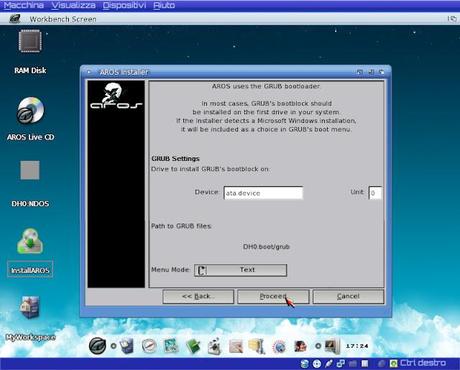The width and height of the screenshot is (460, 370).
Task: Click the Cancel button
Action: click(x=348, y=296)
